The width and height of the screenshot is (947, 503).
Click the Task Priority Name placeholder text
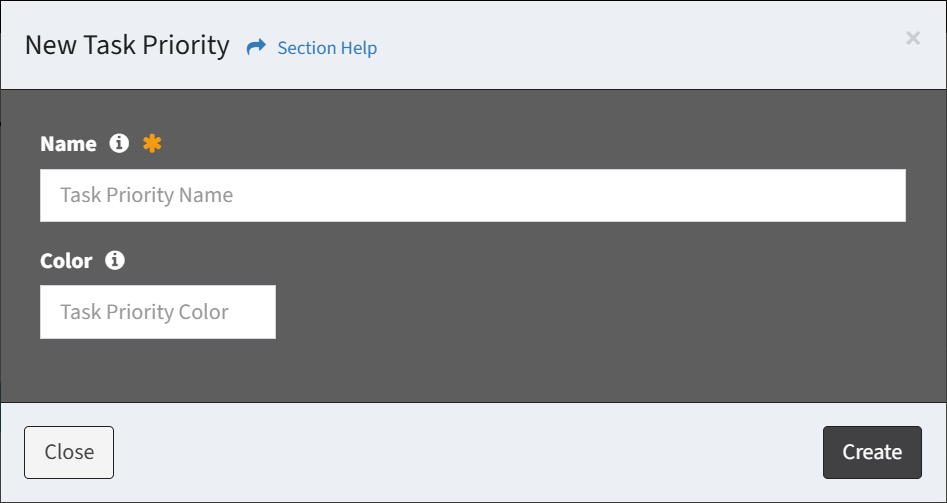146,195
